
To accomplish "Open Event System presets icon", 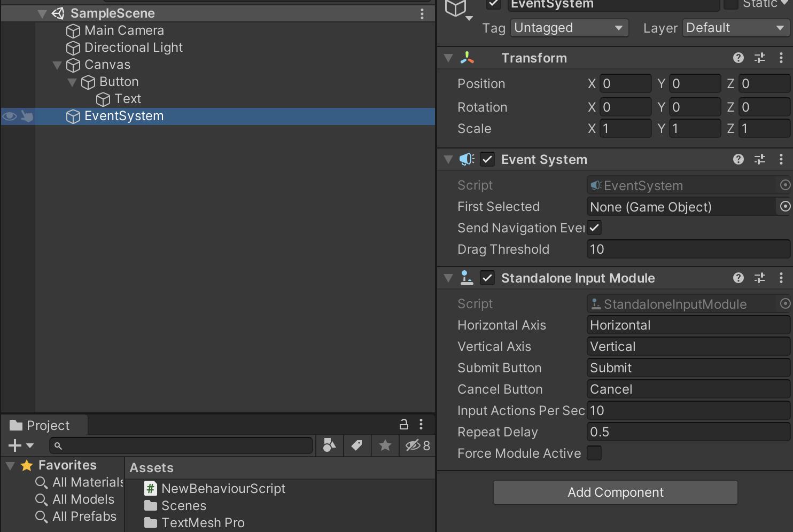I will 760,159.
